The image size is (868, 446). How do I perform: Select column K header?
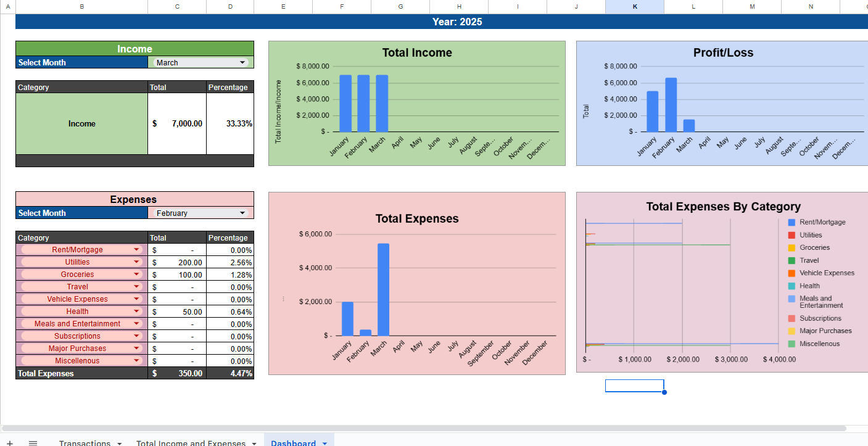634,6
